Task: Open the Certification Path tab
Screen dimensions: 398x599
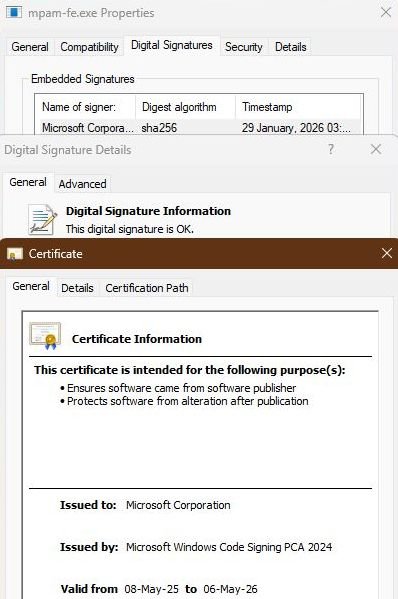Action: pos(147,288)
